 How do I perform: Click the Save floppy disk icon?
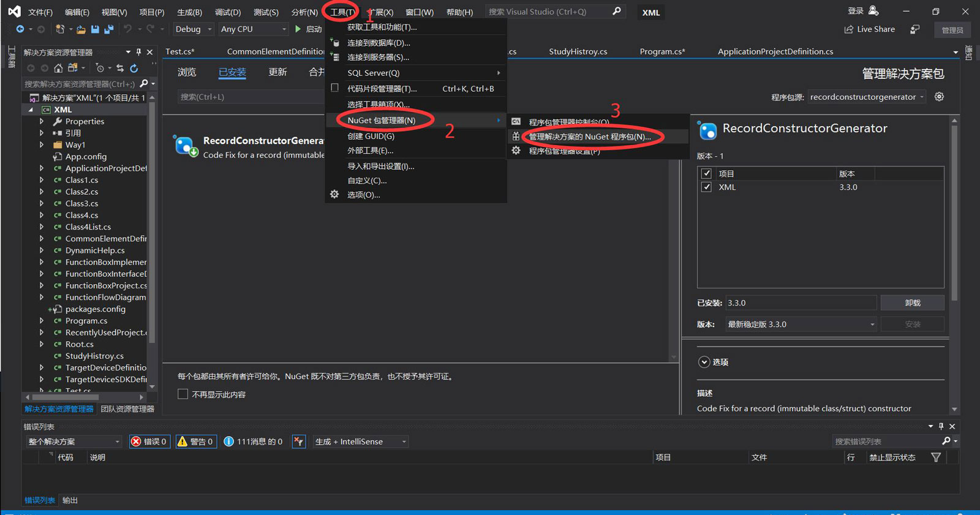tap(95, 29)
